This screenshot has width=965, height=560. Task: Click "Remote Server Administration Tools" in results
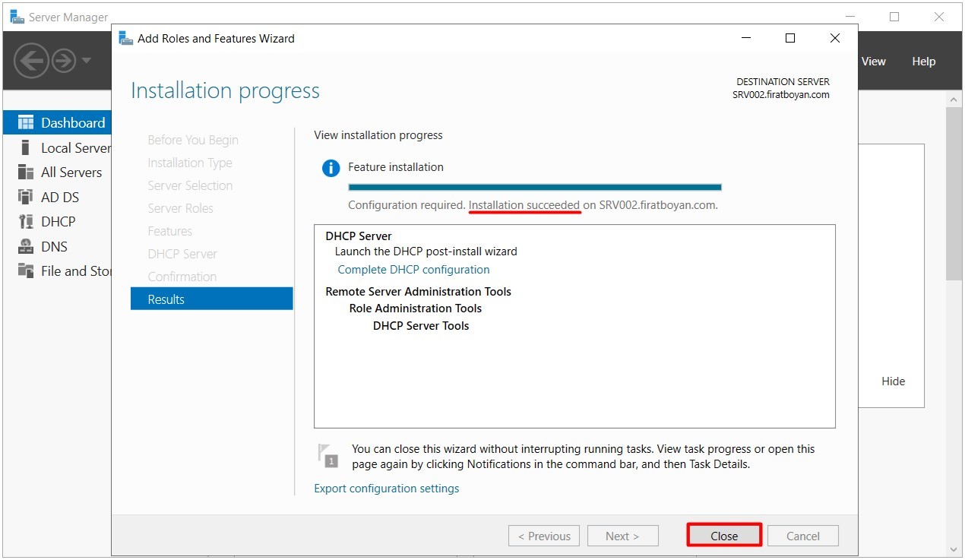coord(419,292)
